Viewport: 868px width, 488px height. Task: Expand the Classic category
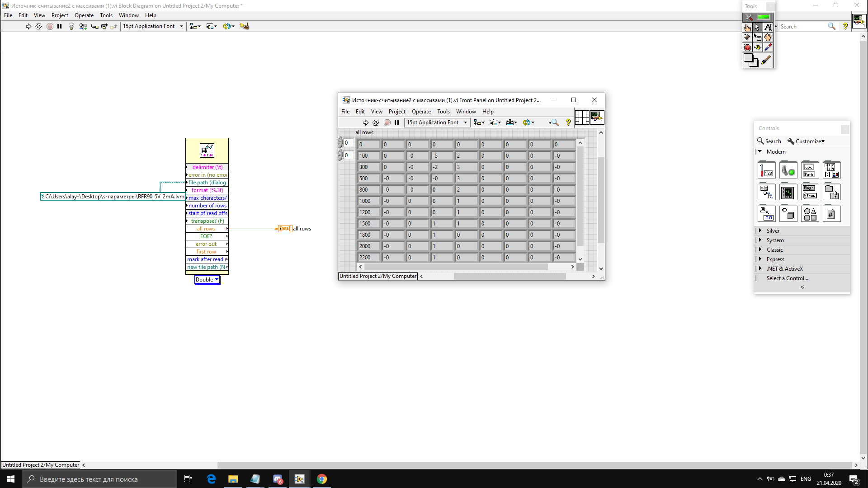pyautogui.click(x=760, y=250)
